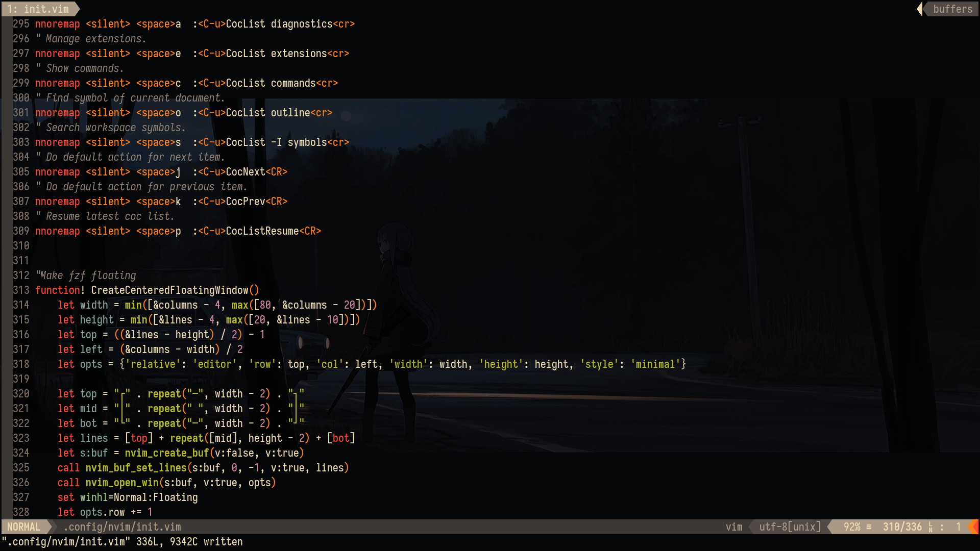Click nvim_open_win function call
The image size is (980, 551).
pos(122,483)
